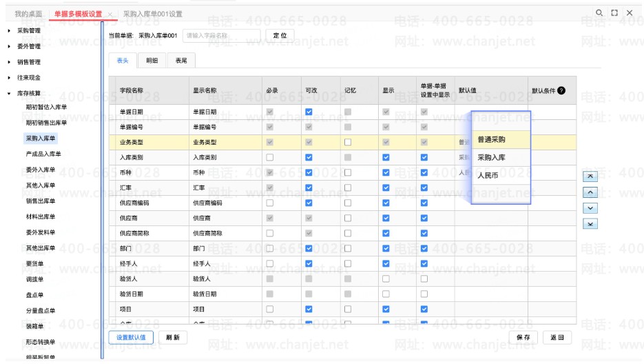Toggle 显示 checkbox for 币种 row
Screen dimensions: 644x364
pyautogui.click(x=386, y=173)
